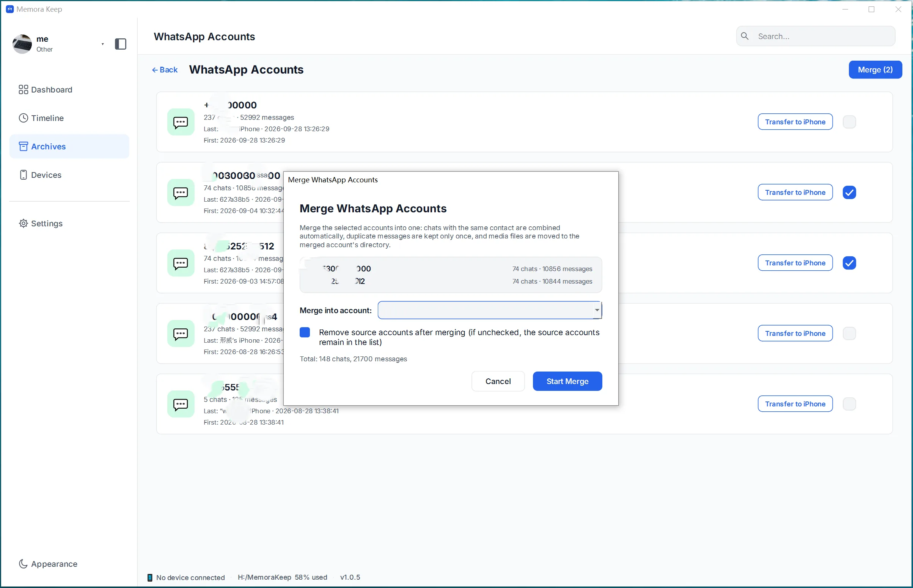Open the profile switcher dropdown arrow
This screenshot has width=913, height=588.
(102, 44)
